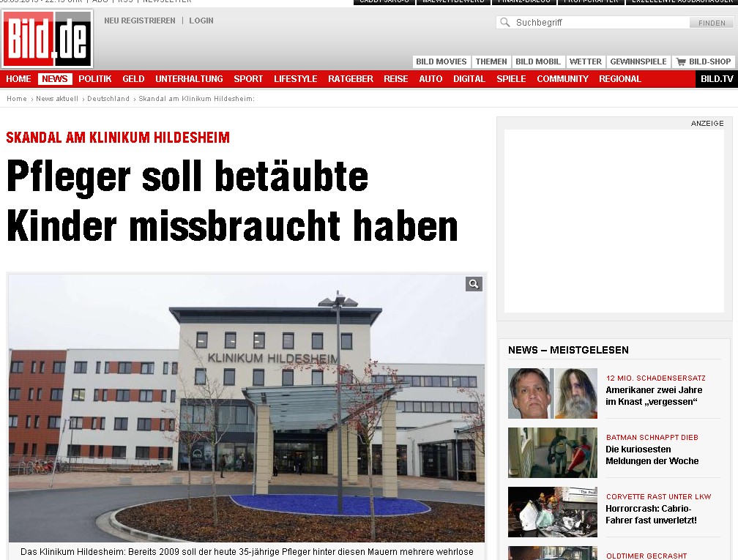The width and height of the screenshot is (738, 560).
Task: Click the headline Pfleger soll betäubte Kinder
Action: coord(233,201)
